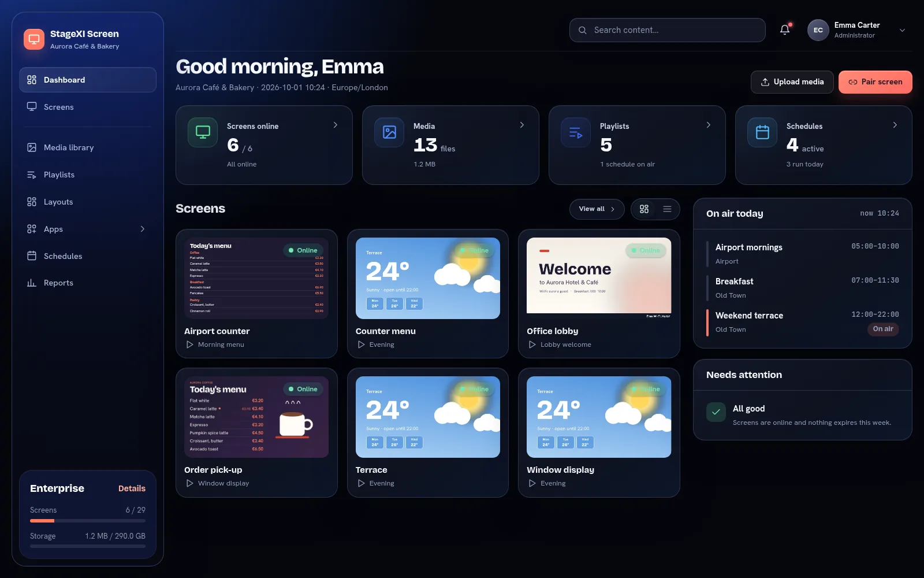Expand the Apps submenu chevron
Viewport: 924px width, 578px height.
point(143,229)
